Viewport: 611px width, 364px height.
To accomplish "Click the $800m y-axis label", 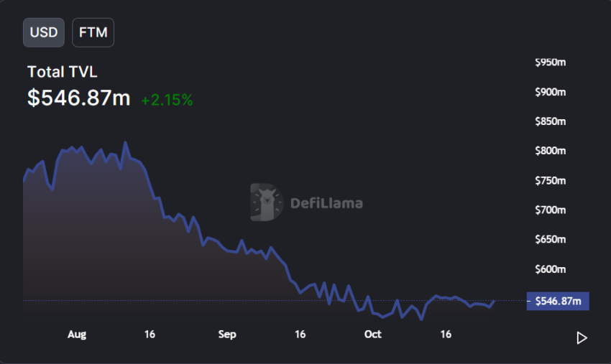I will coord(551,151).
